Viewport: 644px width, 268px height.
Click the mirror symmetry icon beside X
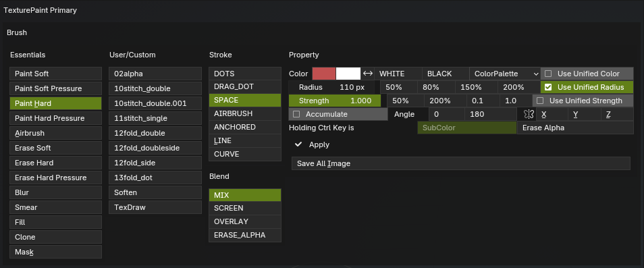[x=528, y=115]
